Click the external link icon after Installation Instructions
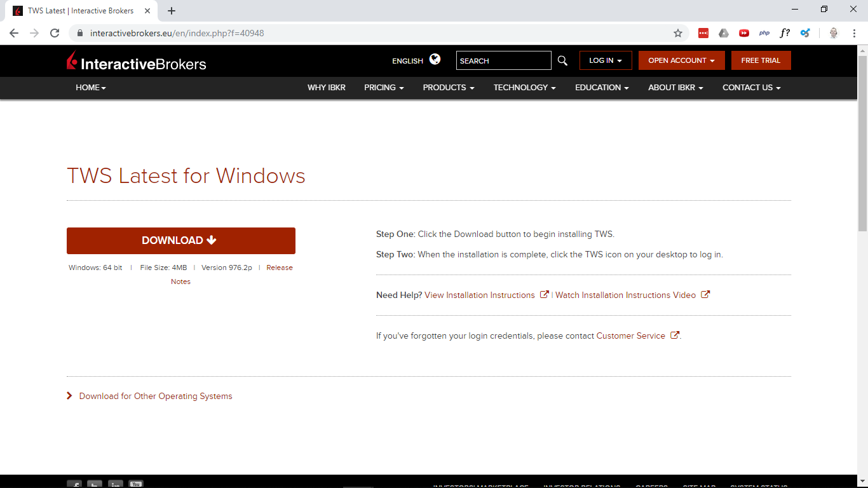Image resolution: width=868 pixels, height=488 pixels. tap(544, 294)
